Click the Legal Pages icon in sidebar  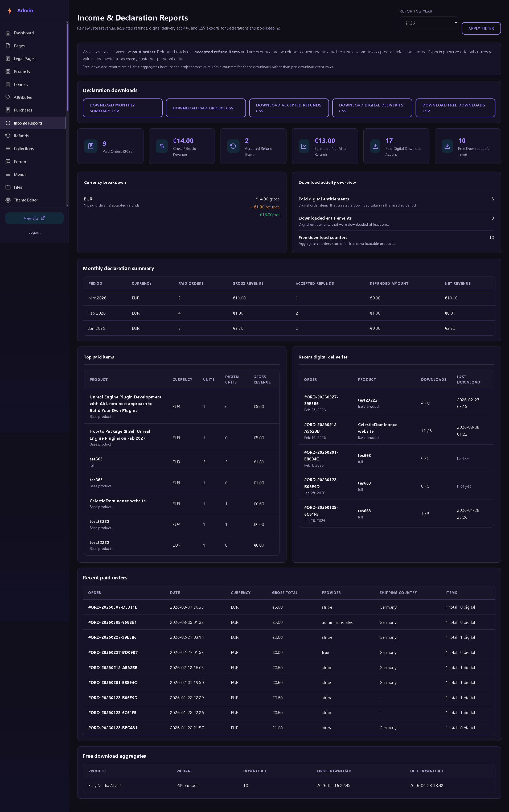click(8, 59)
